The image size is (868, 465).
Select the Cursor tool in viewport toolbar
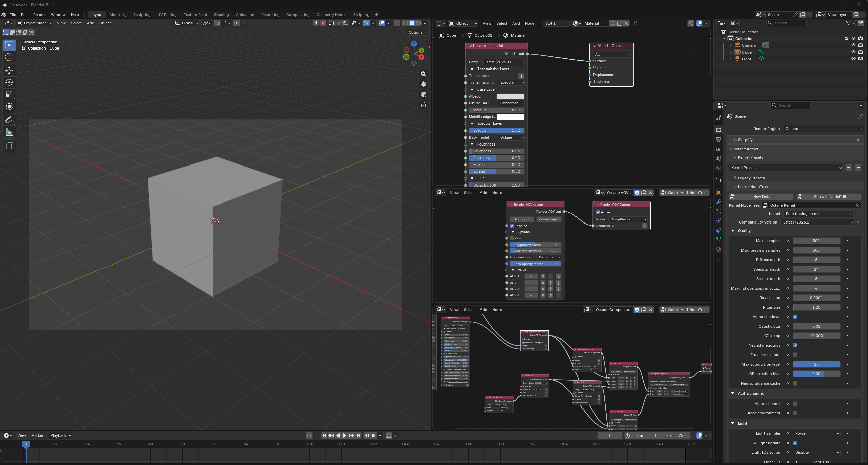click(9, 57)
